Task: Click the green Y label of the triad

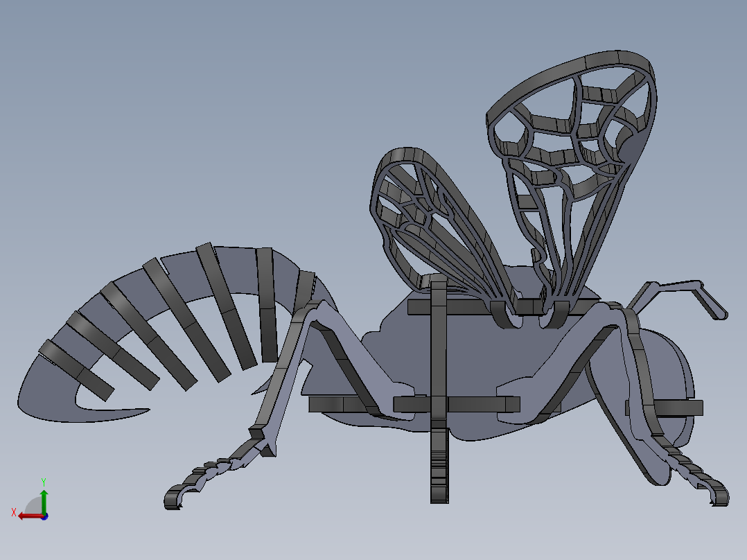Action: click(43, 481)
